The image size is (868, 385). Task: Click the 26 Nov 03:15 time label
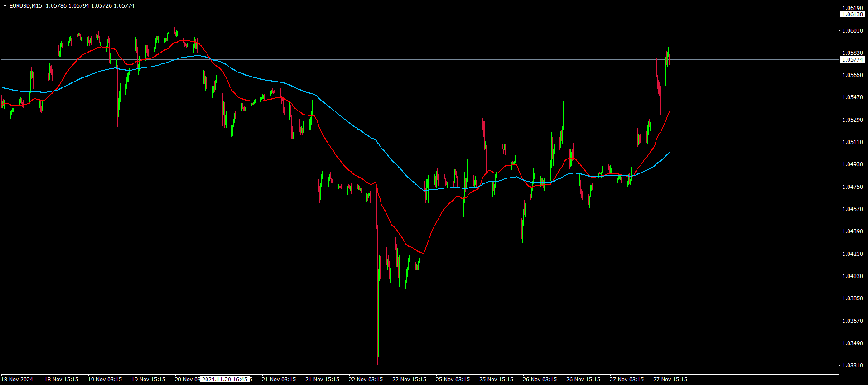(540, 380)
